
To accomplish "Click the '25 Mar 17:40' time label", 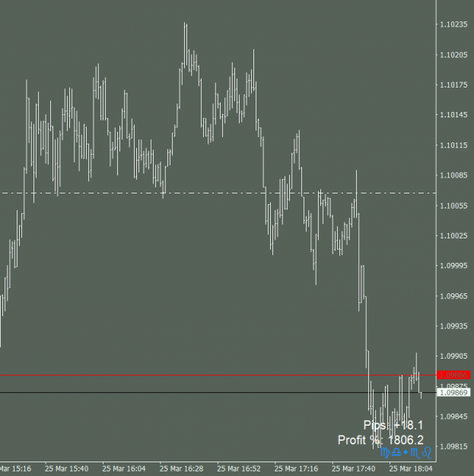I will 354,468.
